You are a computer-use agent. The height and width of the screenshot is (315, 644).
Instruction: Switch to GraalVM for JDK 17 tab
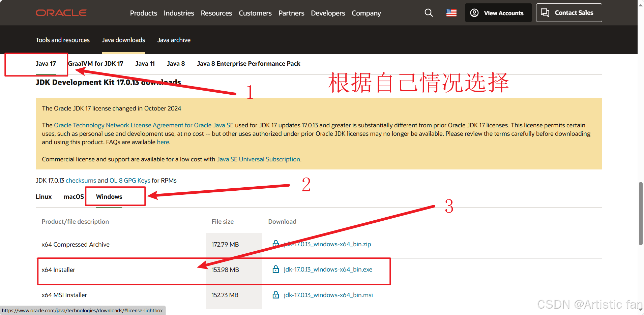point(96,64)
